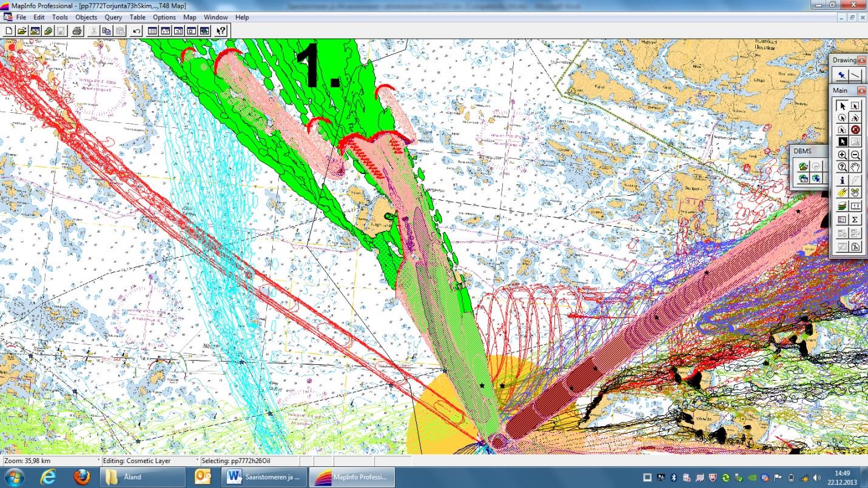Click the Help pointer question-mark icon

click(221, 31)
